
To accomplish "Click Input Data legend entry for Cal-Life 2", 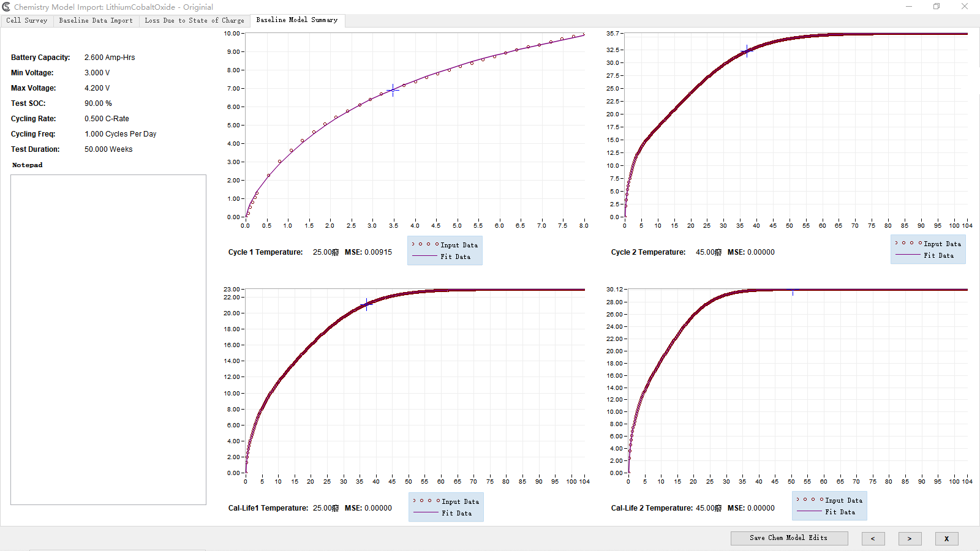I will [843, 500].
